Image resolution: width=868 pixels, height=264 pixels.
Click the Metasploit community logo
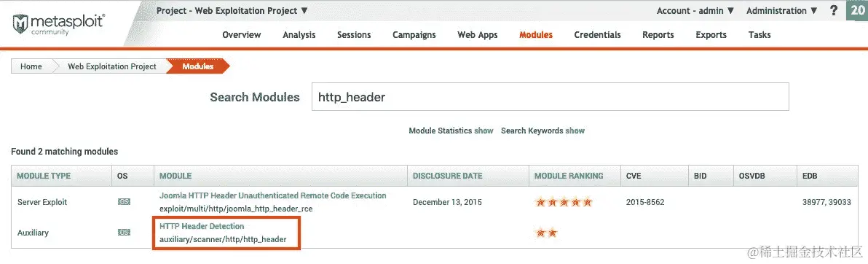[59, 24]
